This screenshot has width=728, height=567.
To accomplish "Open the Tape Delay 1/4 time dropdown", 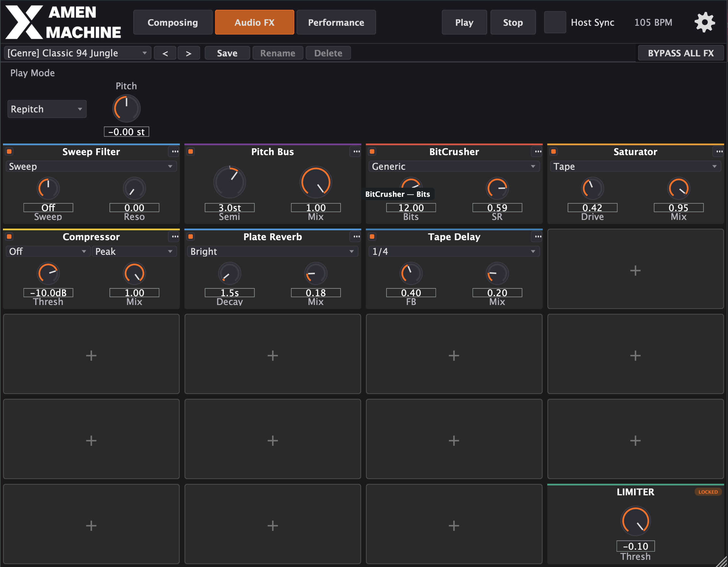I will tap(454, 251).
